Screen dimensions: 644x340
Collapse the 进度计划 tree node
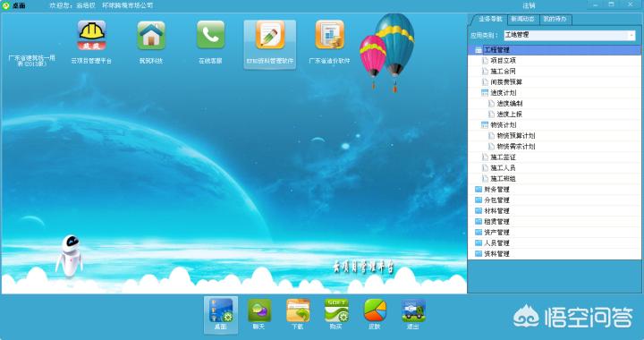pos(485,93)
